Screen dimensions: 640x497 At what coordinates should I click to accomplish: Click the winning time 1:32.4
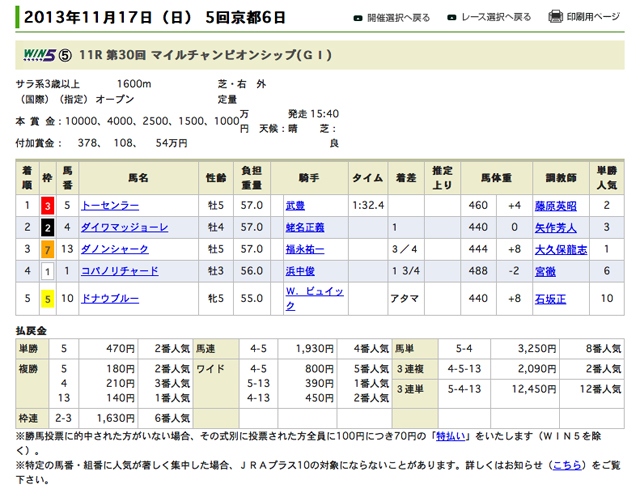point(368,205)
